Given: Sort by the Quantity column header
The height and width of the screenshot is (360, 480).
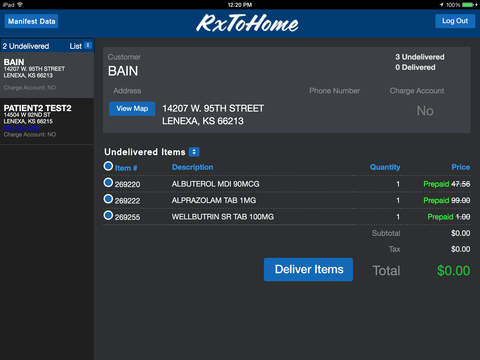Looking at the screenshot, I should point(385,167).
